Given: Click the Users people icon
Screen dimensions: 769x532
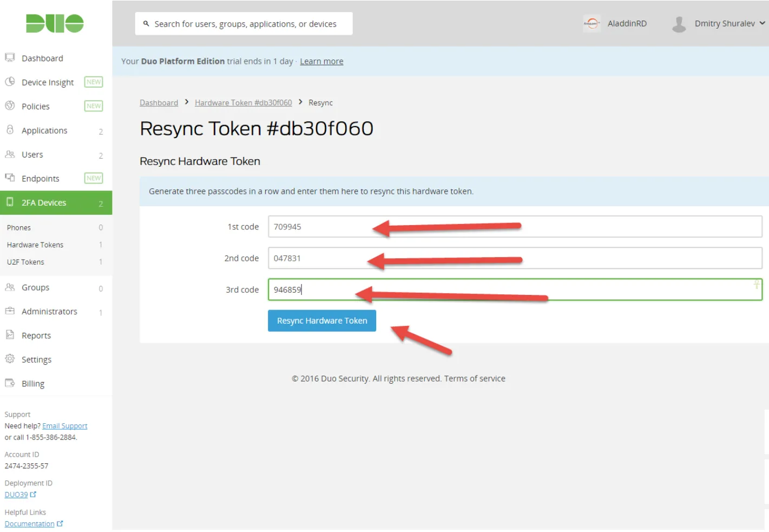Looking at the screenshot, I should tap(10, 154).
